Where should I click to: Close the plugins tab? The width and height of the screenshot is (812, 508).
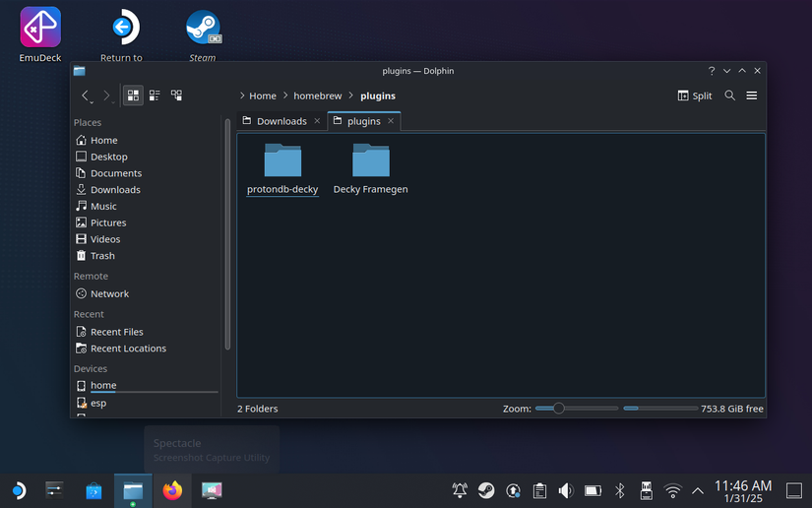(x=391, y=121)
